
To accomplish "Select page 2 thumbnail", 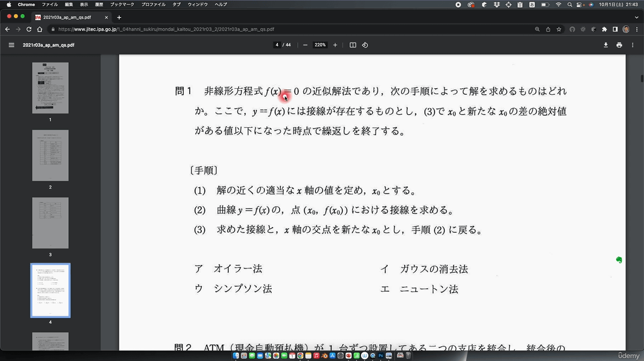I will click(x=51, y=155).
